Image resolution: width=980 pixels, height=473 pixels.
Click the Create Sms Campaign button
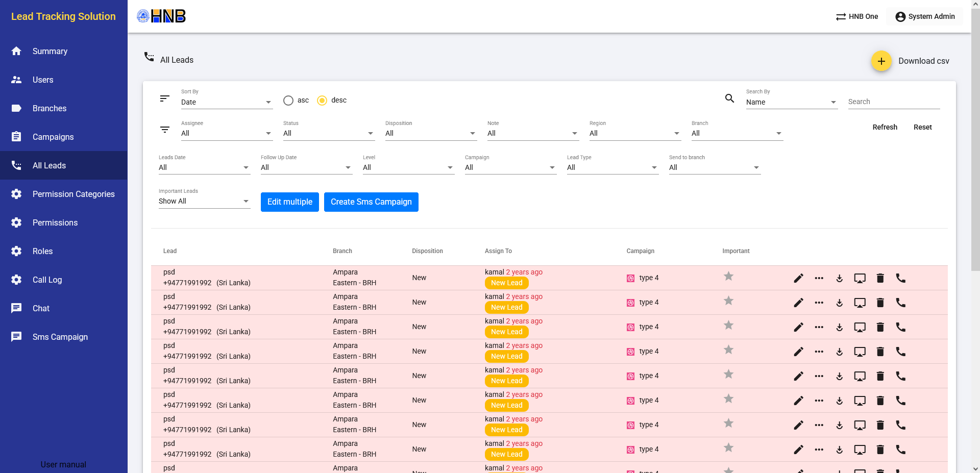tap(371, 202)
